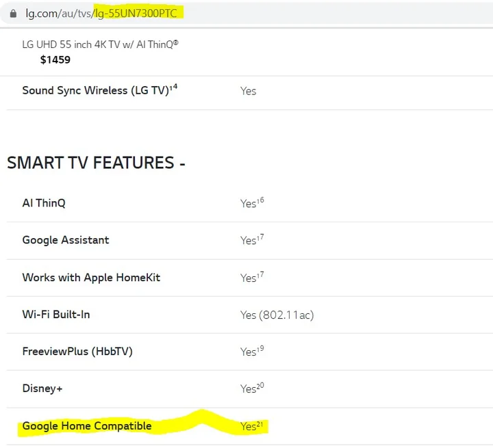Click the Wi-Fi Built-In feature label
The image size is (493, 448).
(56, 315)
